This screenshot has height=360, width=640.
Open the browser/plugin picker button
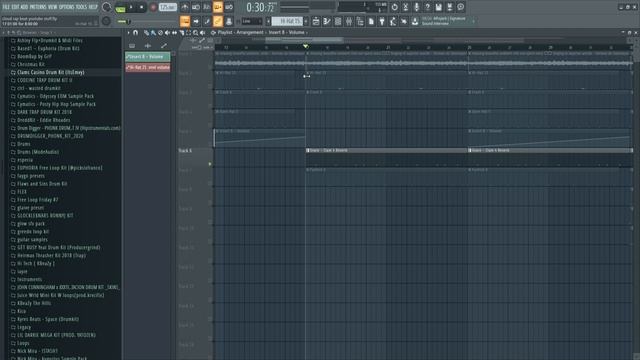[x=360, y=21]
